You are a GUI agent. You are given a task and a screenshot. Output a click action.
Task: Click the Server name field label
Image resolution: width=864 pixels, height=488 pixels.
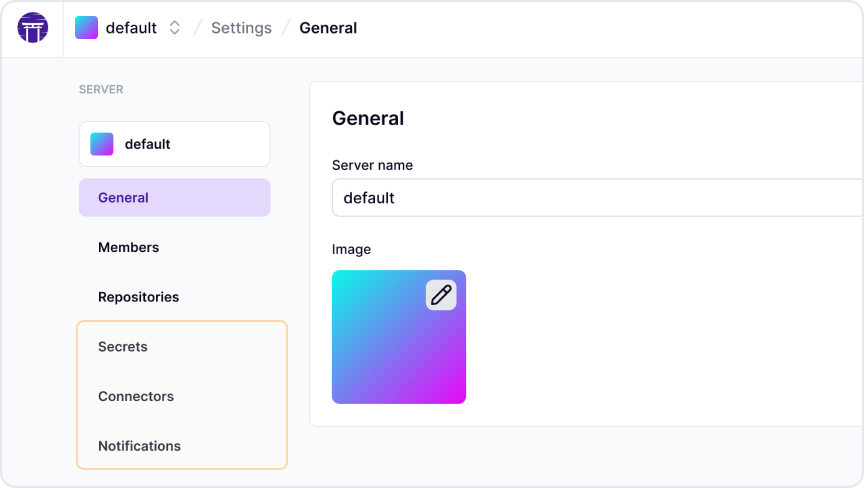372,165
